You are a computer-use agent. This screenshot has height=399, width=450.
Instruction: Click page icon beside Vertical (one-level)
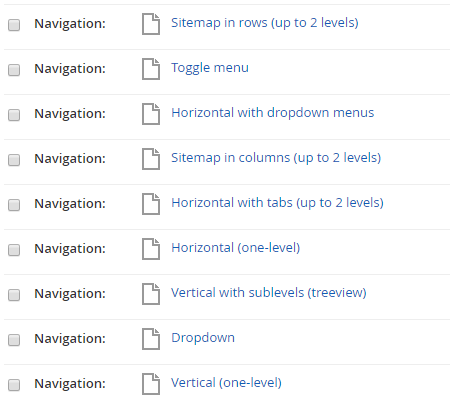pos(151,384)
